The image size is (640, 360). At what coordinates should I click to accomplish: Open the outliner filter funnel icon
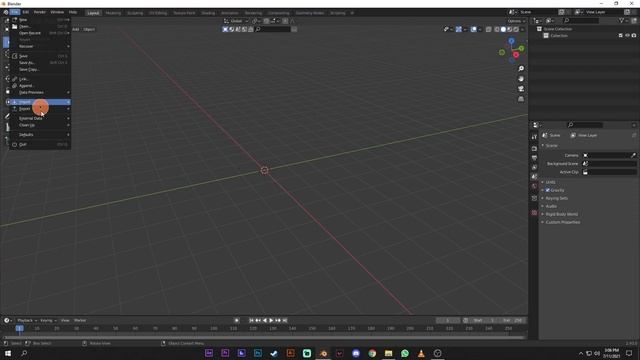point(621,20)
